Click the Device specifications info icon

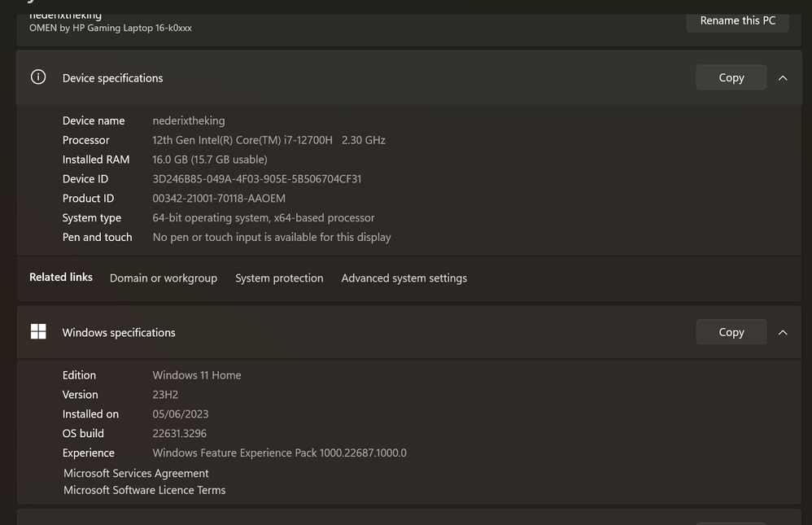pos(38,77)
